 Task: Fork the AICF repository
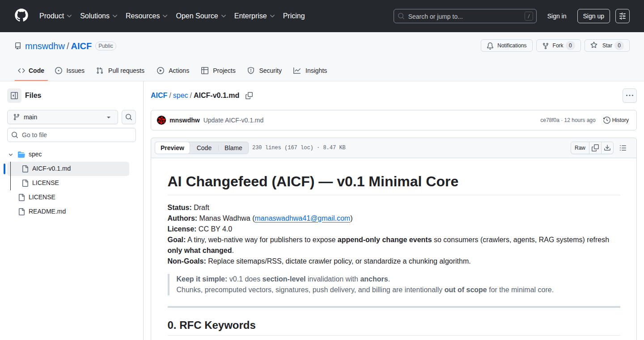click(x=558, y=46)
